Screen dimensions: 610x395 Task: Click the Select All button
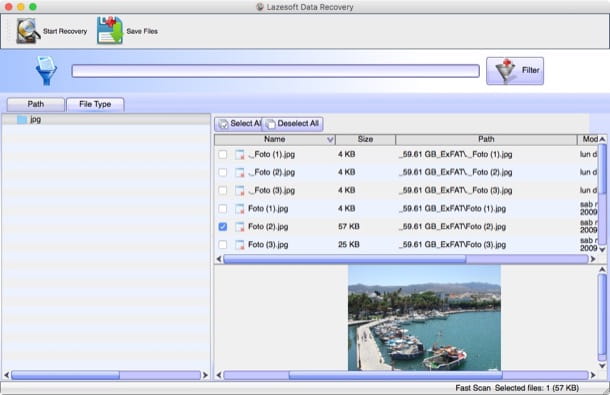[238, 124]
